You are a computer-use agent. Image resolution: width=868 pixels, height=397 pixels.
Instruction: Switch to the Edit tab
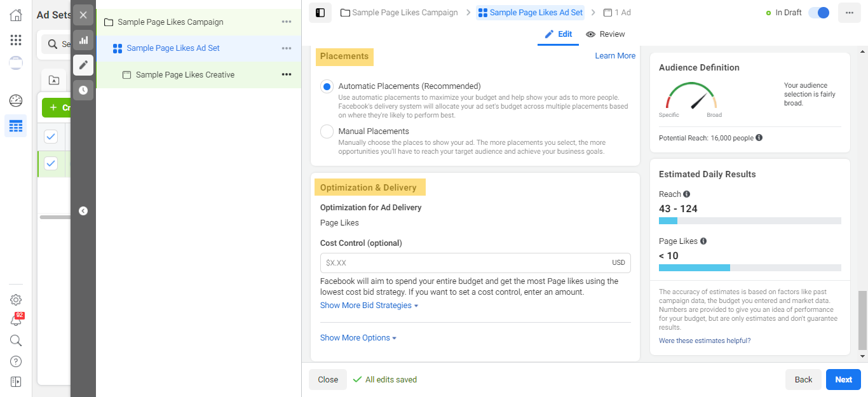559,34
